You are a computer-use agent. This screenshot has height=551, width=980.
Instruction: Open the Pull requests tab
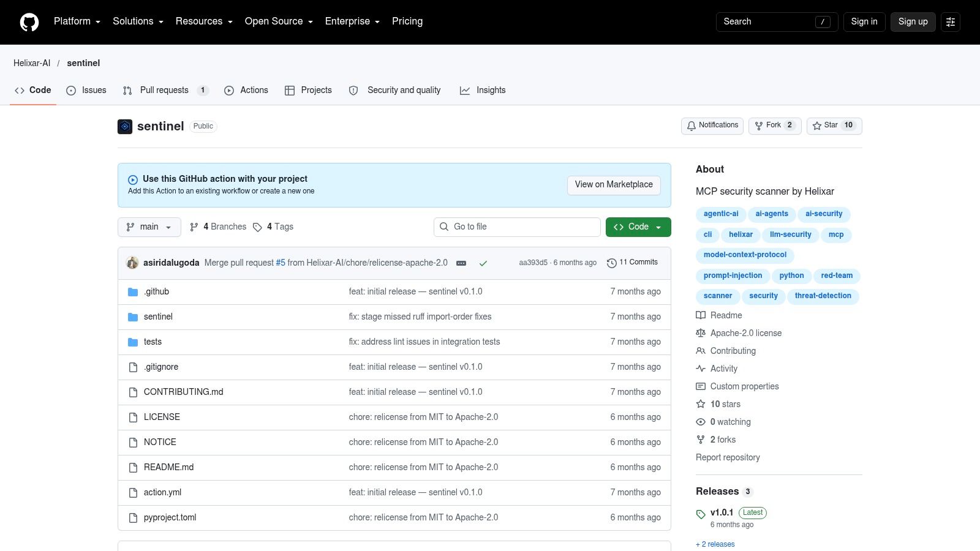tap(165, 91)
